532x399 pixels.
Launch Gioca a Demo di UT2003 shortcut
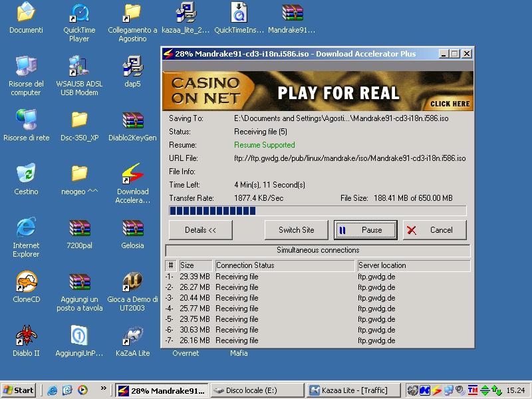tap(132, 281)
